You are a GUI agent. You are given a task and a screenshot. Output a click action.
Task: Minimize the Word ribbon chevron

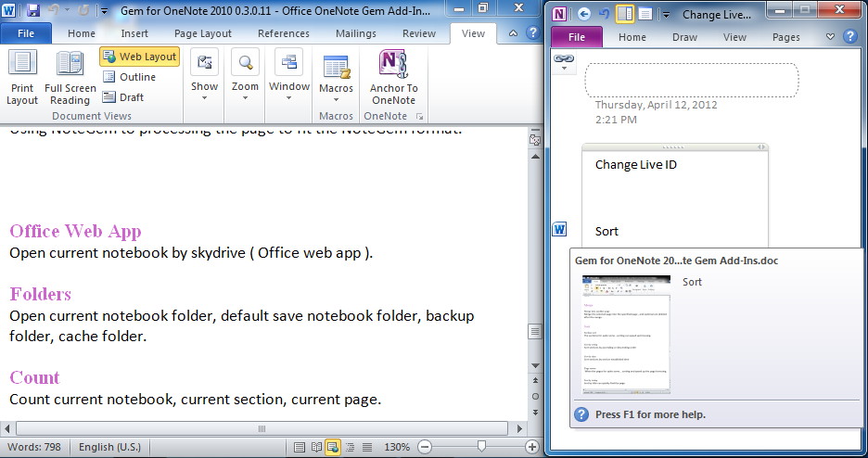(513, 33)
